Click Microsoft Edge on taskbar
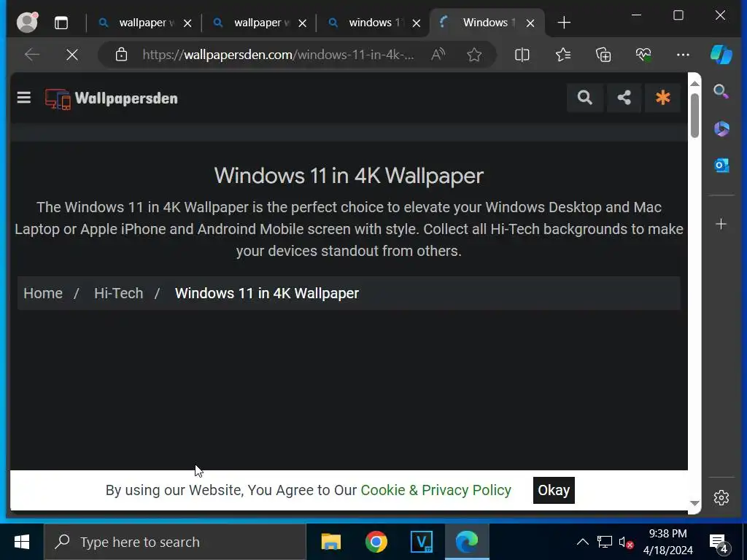The height and width of the screenshot is (560, 747). [467, 542]
